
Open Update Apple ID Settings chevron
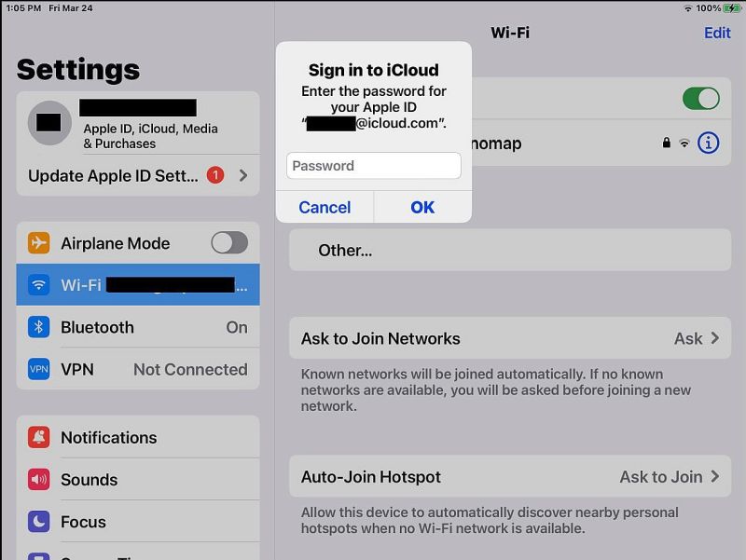click(x=243, y=175)
